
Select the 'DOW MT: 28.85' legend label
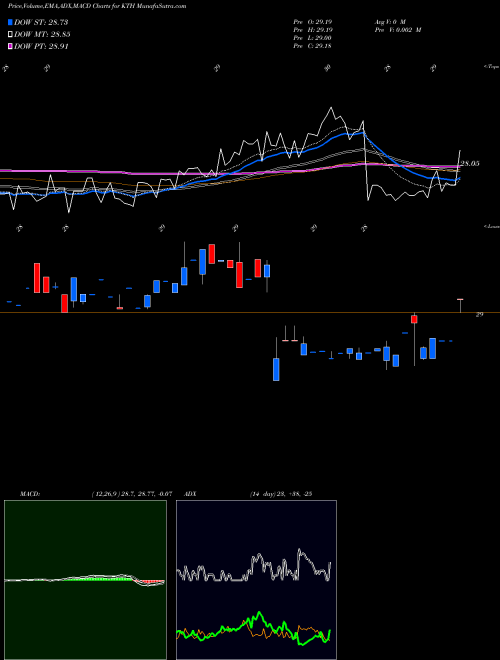tap(42, 35)
